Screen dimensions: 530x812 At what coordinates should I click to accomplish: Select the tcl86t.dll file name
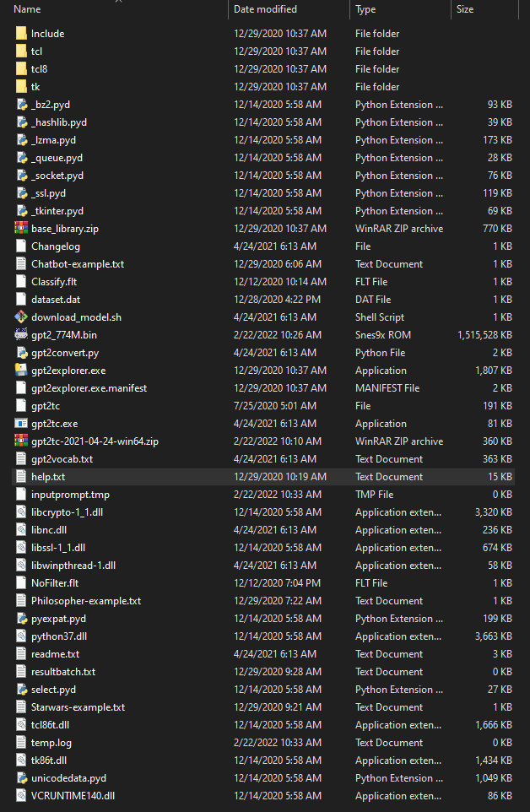pyautogui.click(x=50, y=725)
